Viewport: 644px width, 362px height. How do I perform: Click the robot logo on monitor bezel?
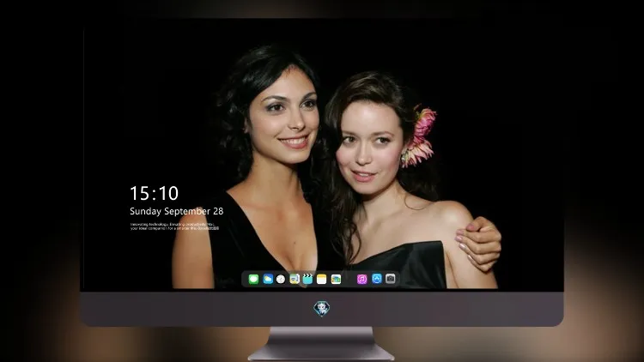pos(322,309)
